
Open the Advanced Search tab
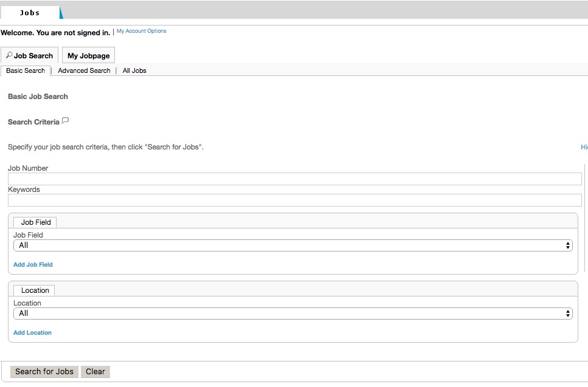pos(84,70)
